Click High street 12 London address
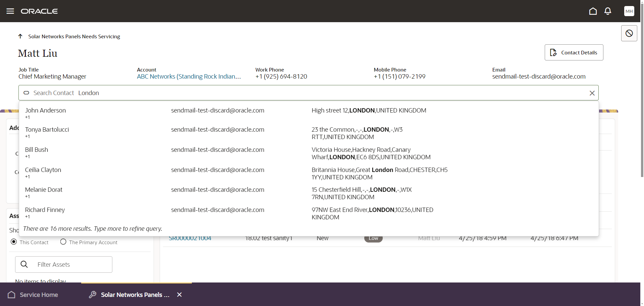This screenshot has height=306, width=644. [369, 111]
